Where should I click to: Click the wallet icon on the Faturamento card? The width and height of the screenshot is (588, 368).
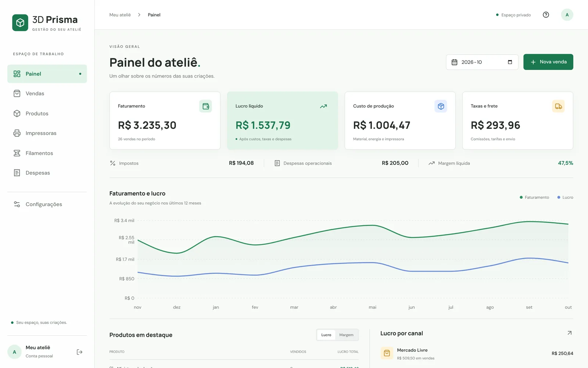(x=206, y=106)
